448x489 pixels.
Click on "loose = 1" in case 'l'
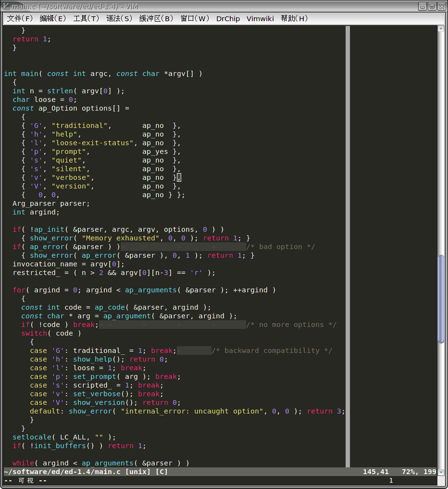click(92, 368)
